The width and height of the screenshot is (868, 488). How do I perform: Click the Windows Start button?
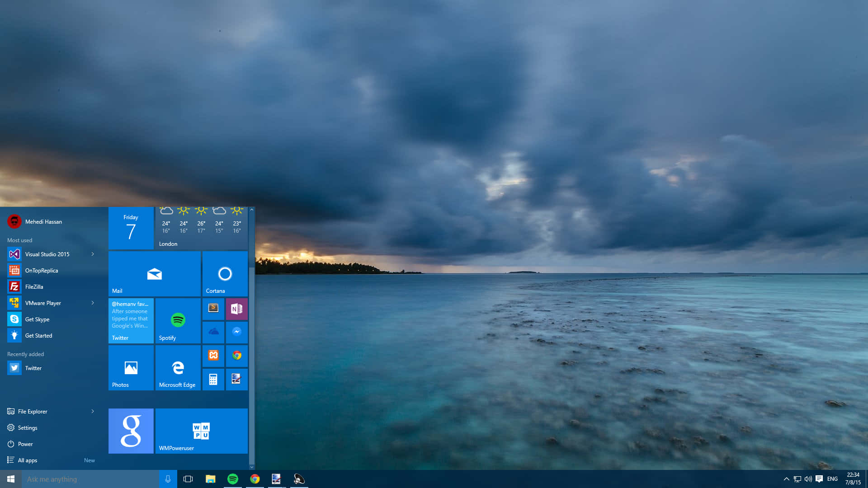(x=11, y=479)
